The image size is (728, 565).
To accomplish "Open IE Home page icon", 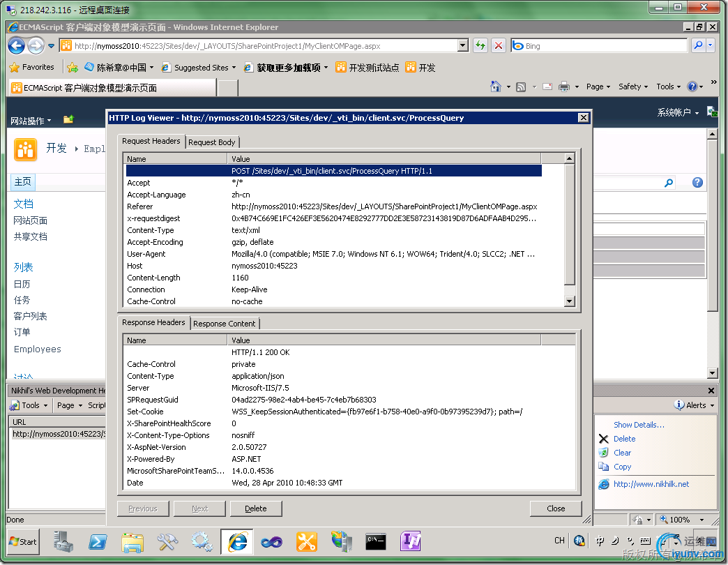I will coord(495,86).
